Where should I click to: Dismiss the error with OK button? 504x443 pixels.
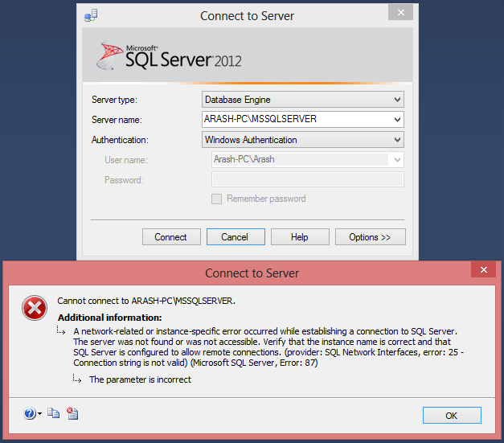pyautogui.click(x=452, y=416)
